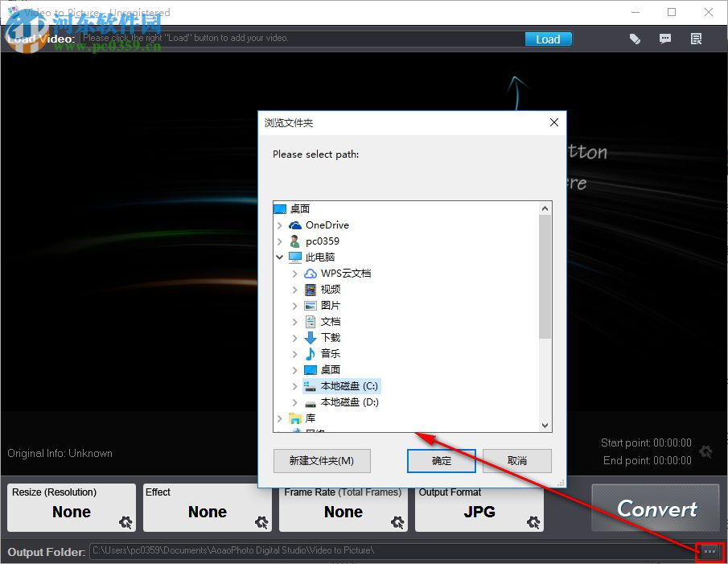Click the register key icon in toolbar

pyautogui.click(x=635, y=39)
